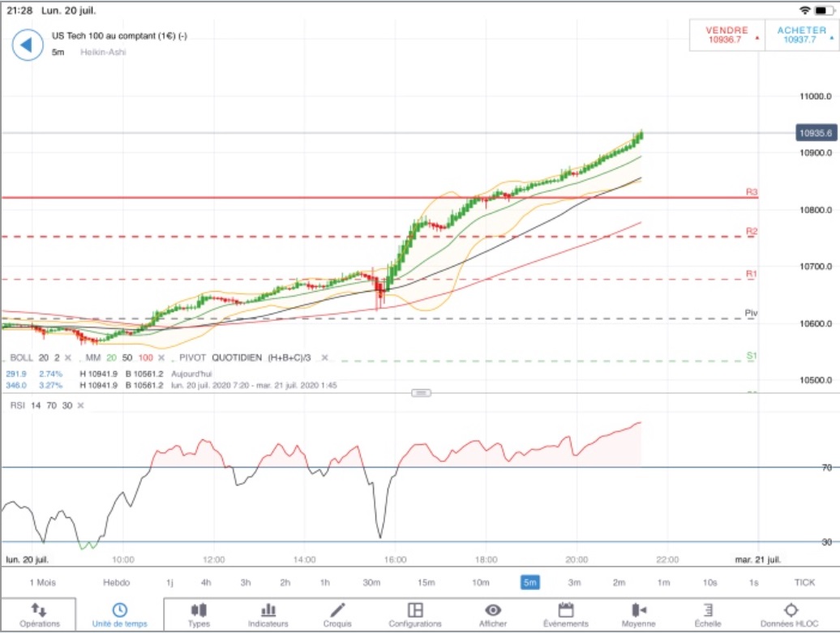
Task: Select the 15m timeframe
Action: 426,582
